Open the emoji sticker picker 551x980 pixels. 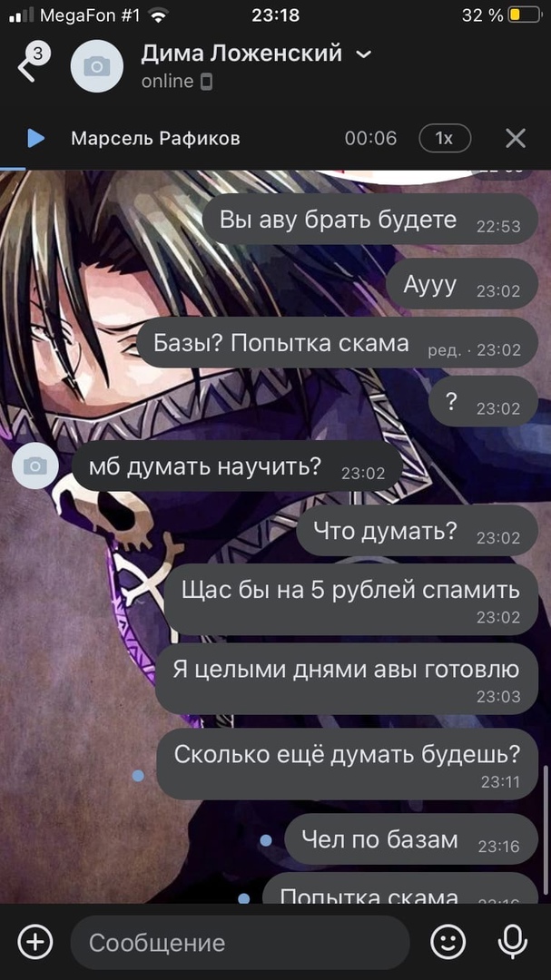pos(448,941)
